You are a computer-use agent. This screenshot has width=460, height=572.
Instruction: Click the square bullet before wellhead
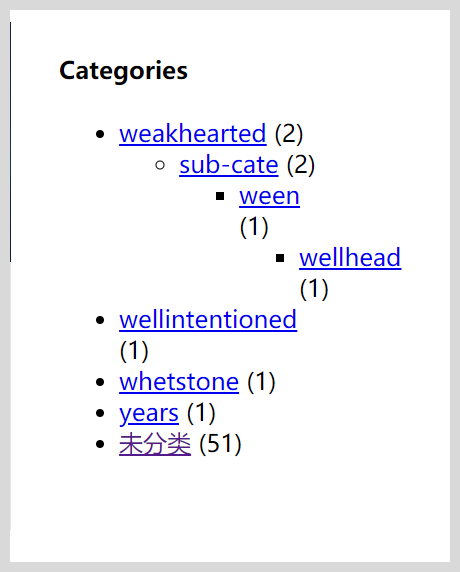280,258
